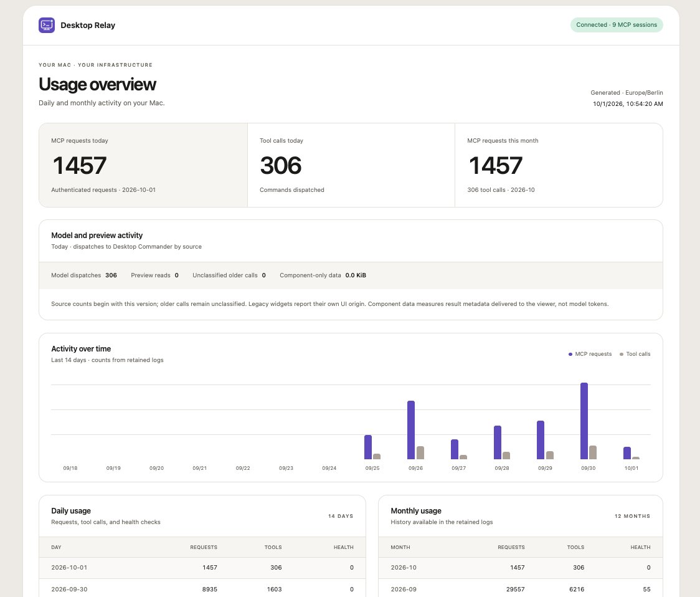
Task: Click the Desktop Relay logo icon
Action: point(47,25)
